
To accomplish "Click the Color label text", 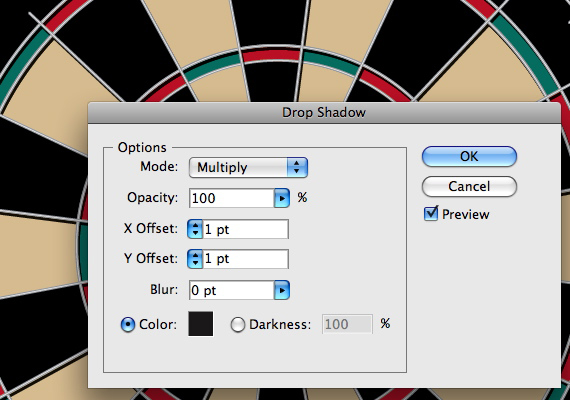I will pos(158,324).
